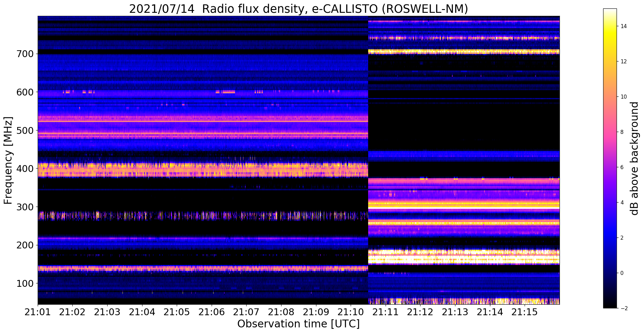Click the 21:08 time tick label
The image size is (644, 333).
(281, 312)
